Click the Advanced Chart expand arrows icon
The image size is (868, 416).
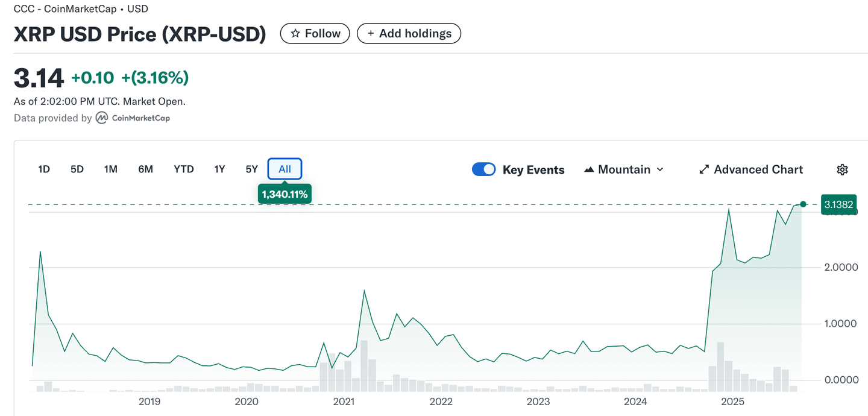pos(704,169)
